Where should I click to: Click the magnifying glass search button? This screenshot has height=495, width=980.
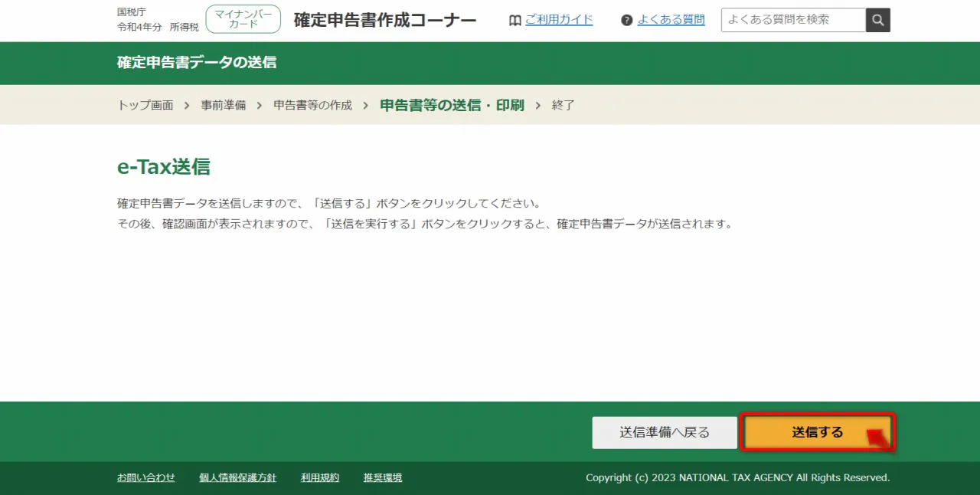pos(878,20)
